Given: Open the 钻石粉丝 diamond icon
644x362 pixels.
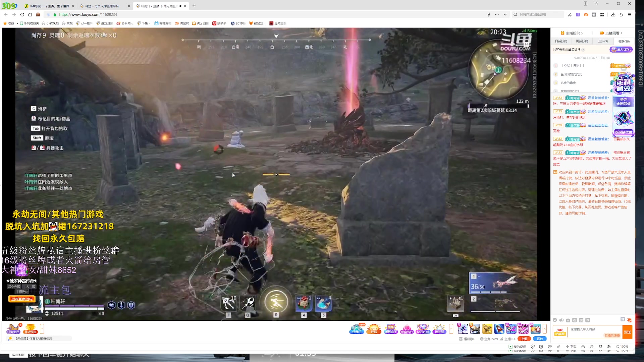Looking at the screenshot, I should tap(423, 328).
